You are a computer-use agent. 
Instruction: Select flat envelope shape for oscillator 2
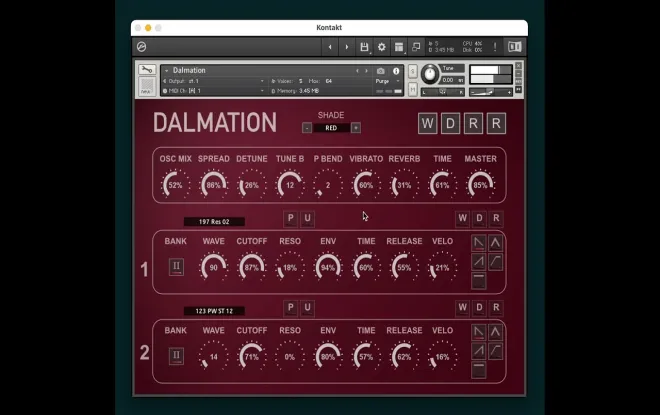[479, 370]
